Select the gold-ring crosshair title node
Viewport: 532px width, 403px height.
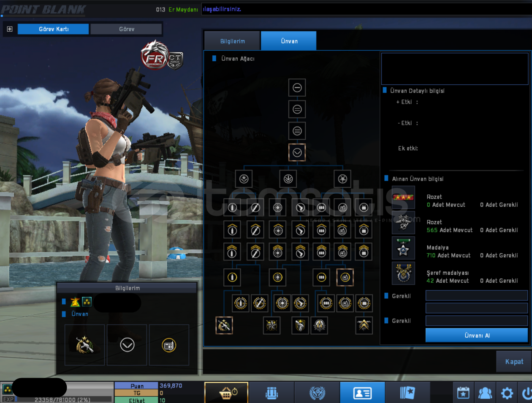[x=278, y=277]
